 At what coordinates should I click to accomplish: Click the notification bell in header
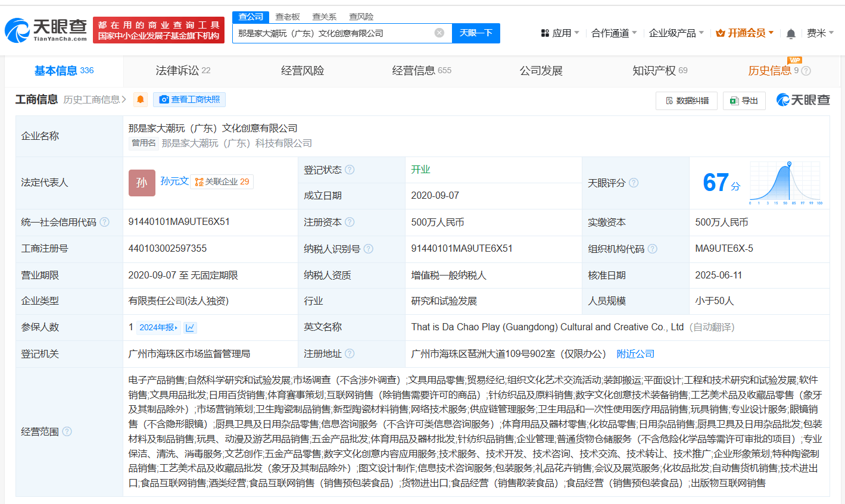(x=791, y=34)
